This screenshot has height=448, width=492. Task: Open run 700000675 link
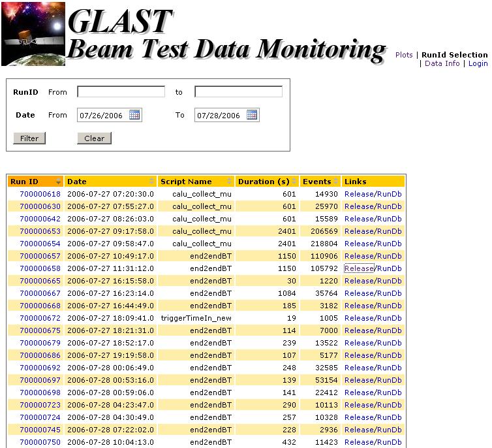click(x=40, y=330)
